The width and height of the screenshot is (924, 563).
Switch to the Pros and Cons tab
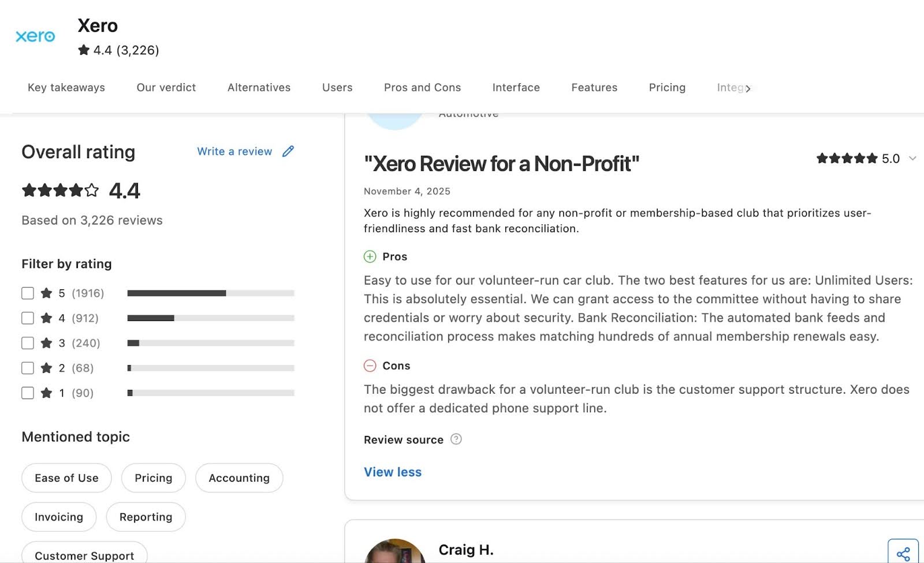(422, 87)
